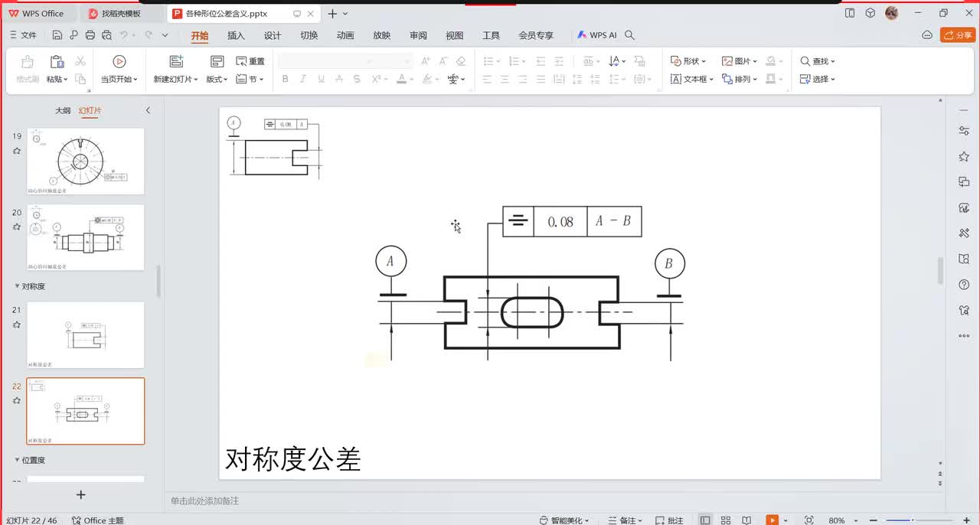Click the 当页开始 play icon
The width and height of the screenshot is (980, 525).
119,61
